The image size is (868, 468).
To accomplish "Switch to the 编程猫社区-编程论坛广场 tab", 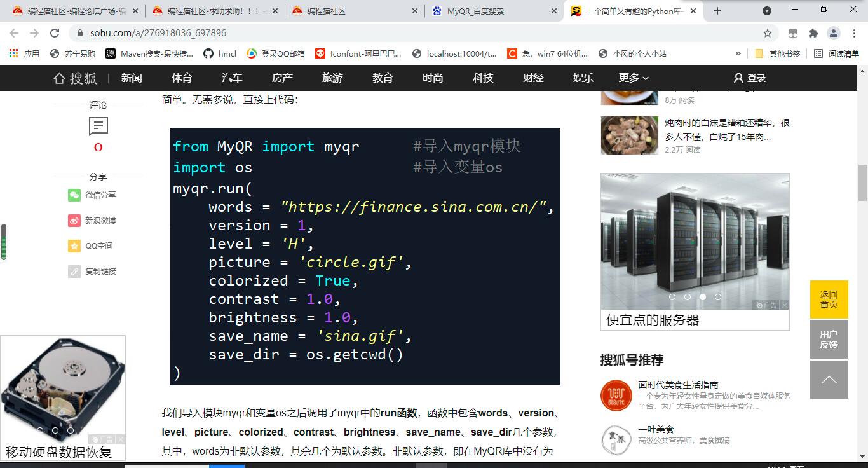I will tap(69, 11).
